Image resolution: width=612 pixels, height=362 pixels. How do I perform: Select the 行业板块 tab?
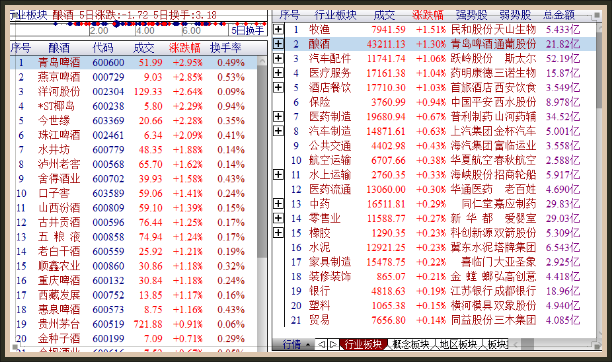pos(363,344)
